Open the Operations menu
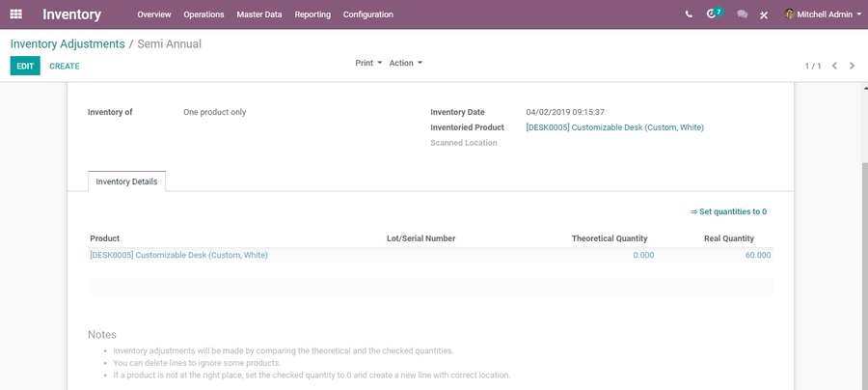The image size is (868, 390). tap(203, 14)
